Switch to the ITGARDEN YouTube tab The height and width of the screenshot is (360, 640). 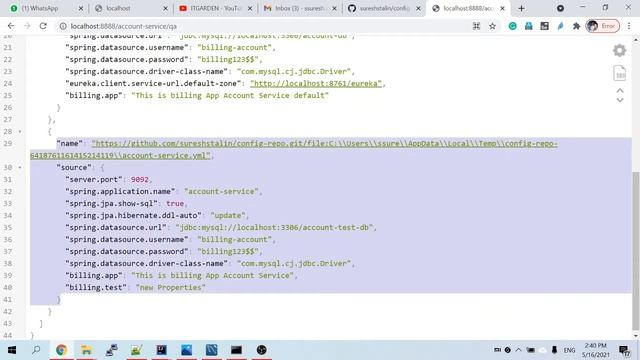click(x=216, y=8)
